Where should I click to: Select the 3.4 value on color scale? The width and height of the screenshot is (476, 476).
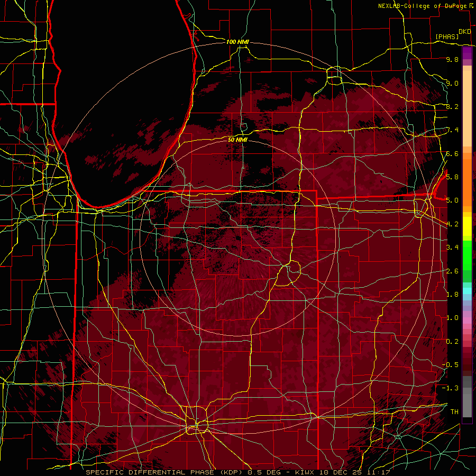coord(452,248)
